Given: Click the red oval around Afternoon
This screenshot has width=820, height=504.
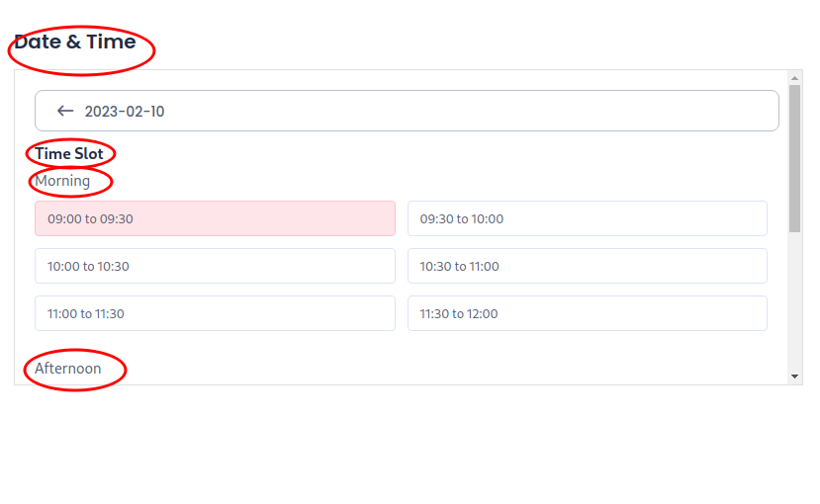Looking at the screenshot, I should [x=75, y=370].
